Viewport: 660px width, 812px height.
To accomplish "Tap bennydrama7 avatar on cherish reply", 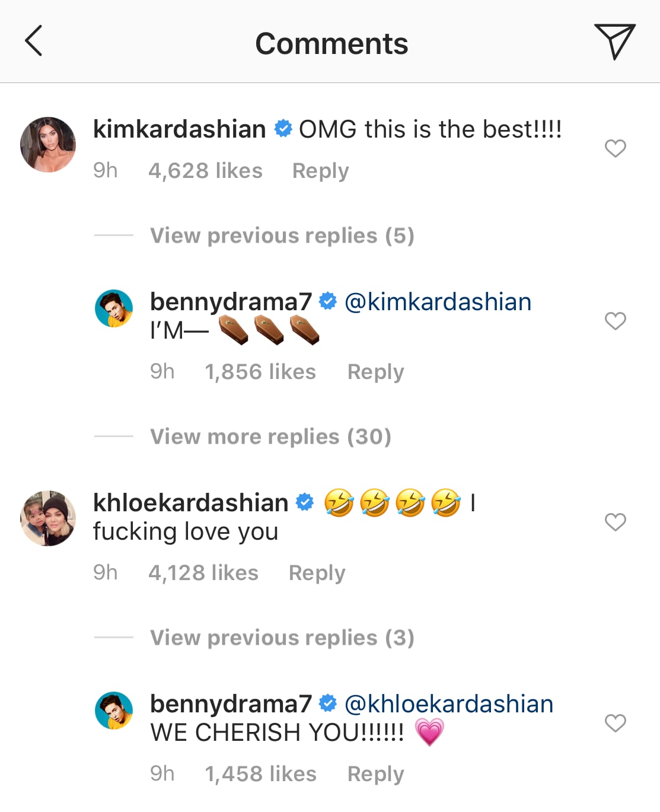I will click(x=114, y=711).
